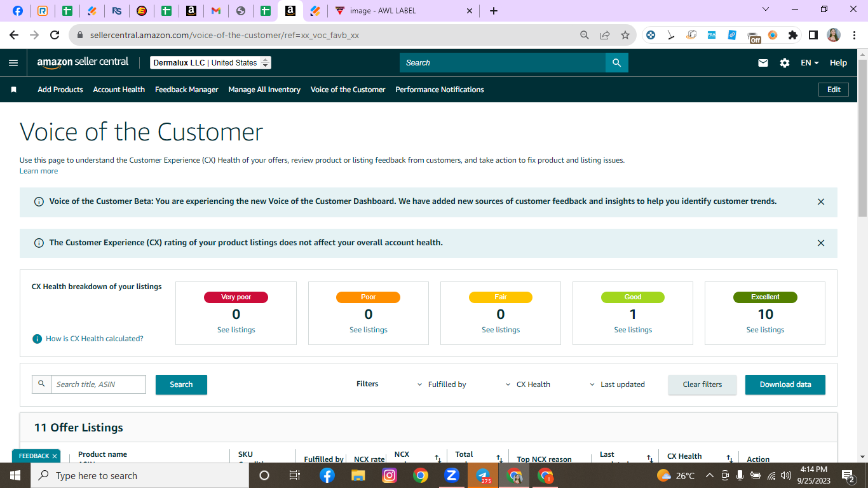Switch to the Gmail browser tab
Image resolution: width=868 pixels, height=488 pixels.
(x=215, y=11)
